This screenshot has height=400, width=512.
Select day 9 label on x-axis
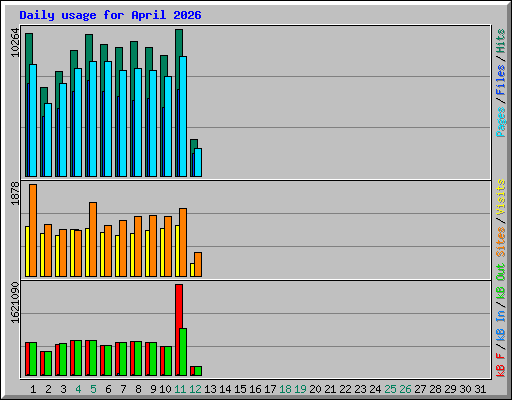153,389
